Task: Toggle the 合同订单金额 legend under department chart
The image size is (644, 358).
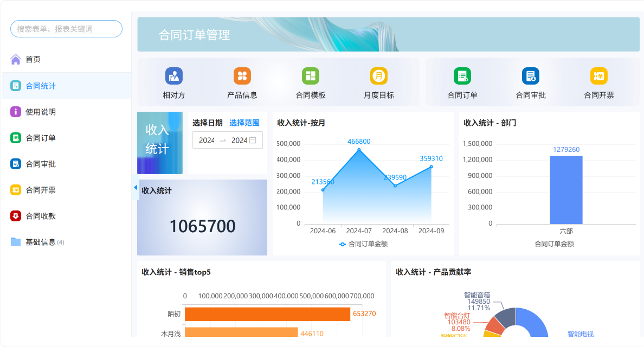Action: click(554, 244)
